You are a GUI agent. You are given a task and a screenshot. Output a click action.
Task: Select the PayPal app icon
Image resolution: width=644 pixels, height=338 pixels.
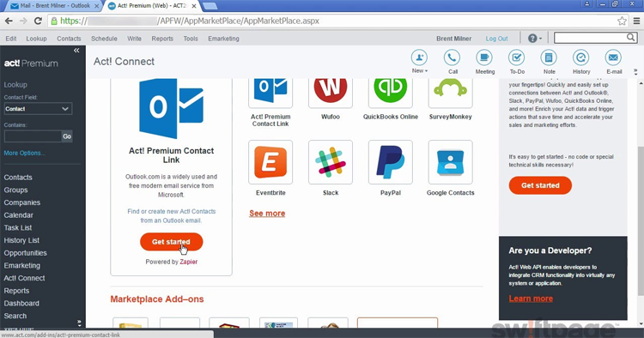391,162
